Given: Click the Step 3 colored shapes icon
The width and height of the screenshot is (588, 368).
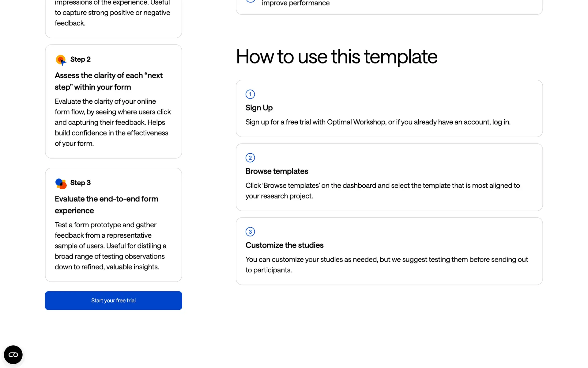Looking at the screenshot, I should tap(61, 183).
